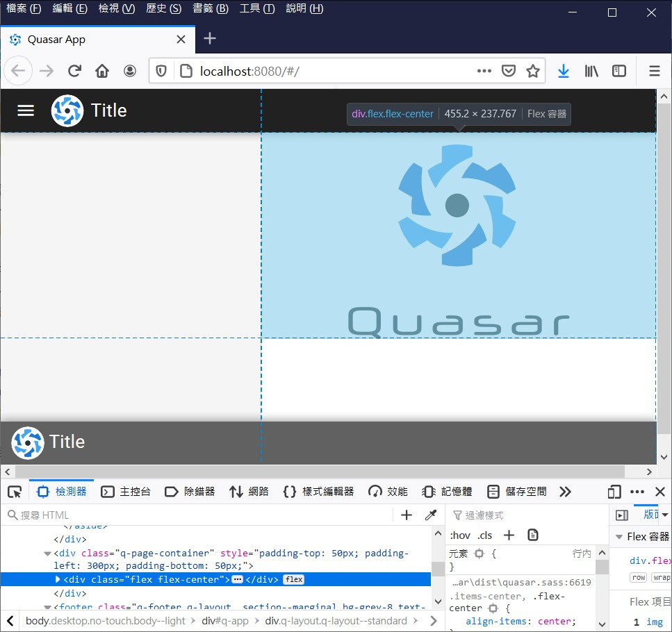The image size is (672, 632).
Task: Switch to the 主控台 console tab
Action: pos(126,492)
